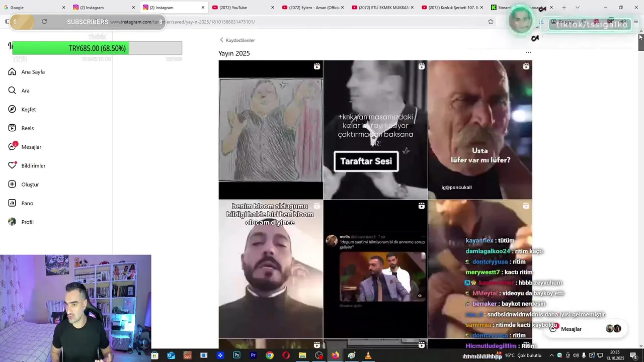Click the TRY685.00 donation progress bar
The width and height of the screenshot is (644, 362).
[97, 48]
